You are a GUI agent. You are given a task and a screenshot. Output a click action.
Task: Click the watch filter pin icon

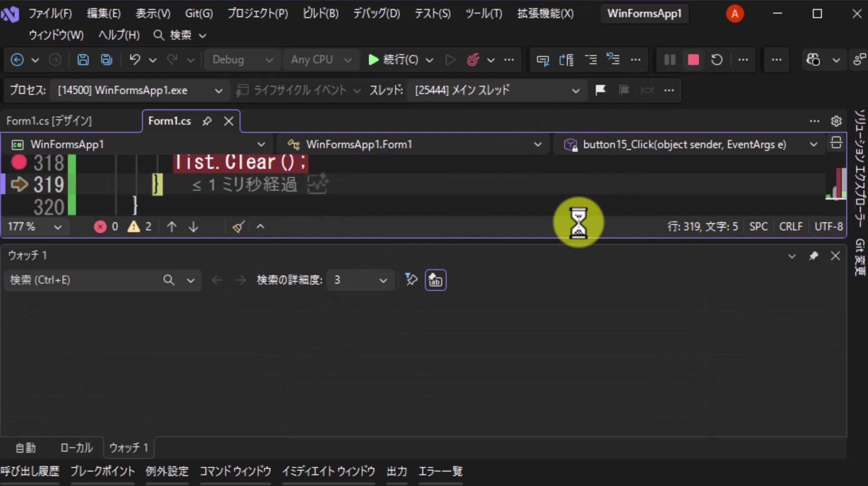[x=411, y=280]
